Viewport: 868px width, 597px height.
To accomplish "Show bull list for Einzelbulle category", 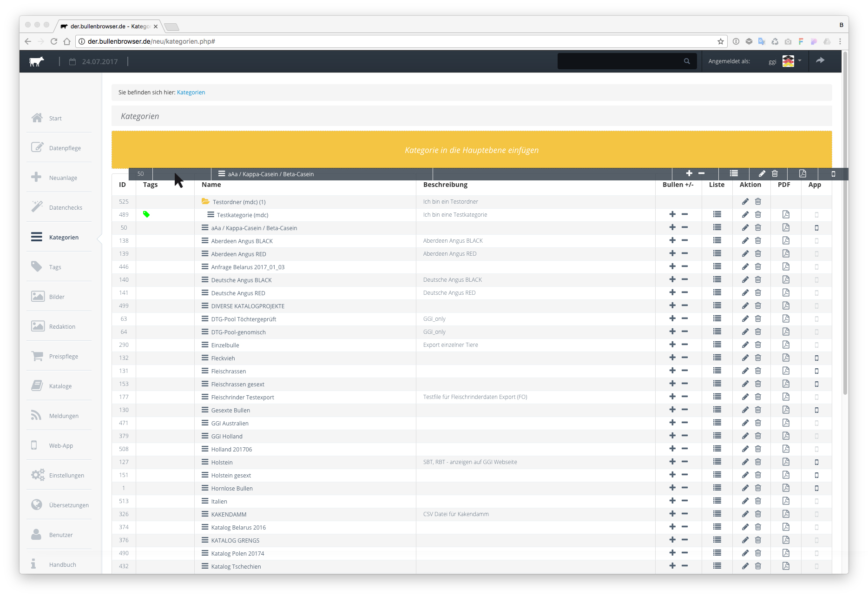I will [717, 345].
